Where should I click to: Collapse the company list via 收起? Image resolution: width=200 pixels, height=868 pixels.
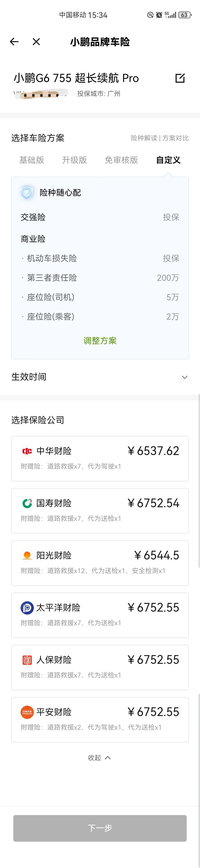[x=99, y=758]
